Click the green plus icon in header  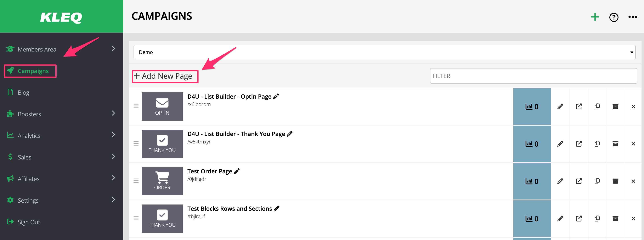[595, 17]
